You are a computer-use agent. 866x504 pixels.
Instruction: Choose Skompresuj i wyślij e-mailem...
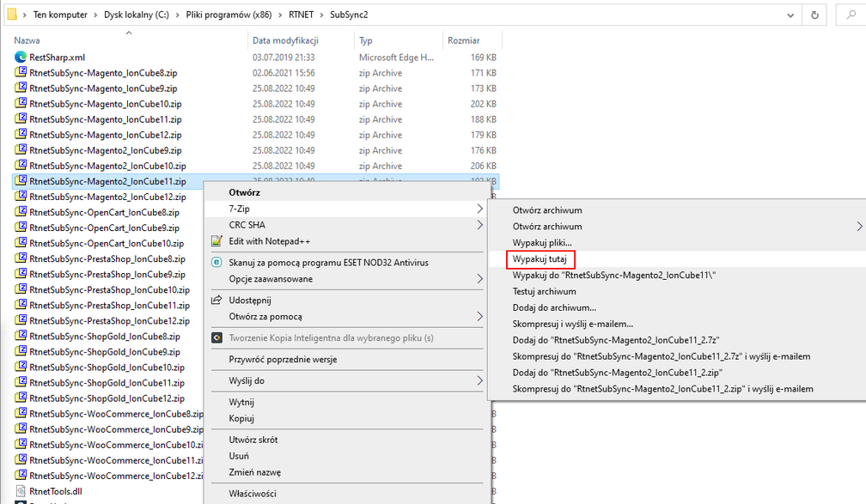tap(573, 324)
